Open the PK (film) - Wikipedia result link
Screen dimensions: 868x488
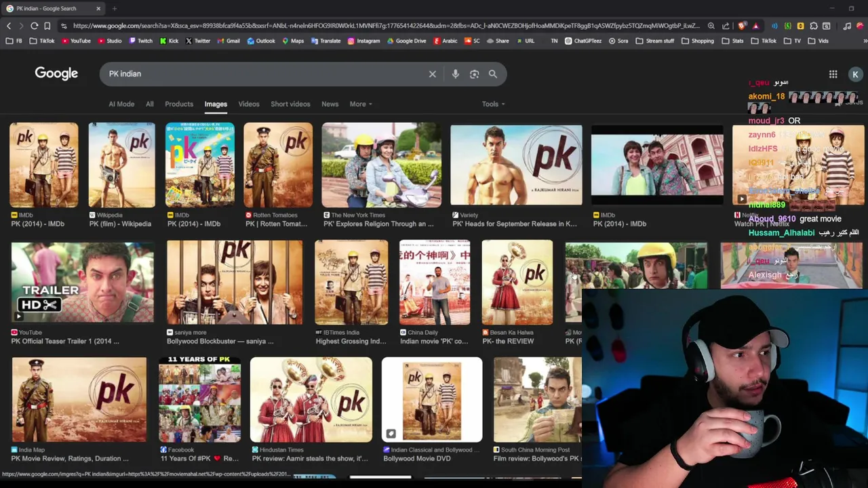[121, 224]
